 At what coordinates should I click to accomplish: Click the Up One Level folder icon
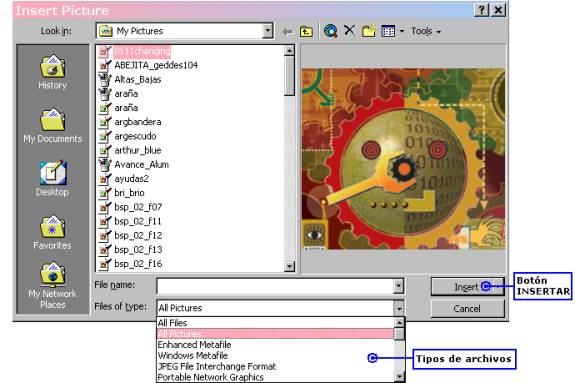pyautogui.click(x=306, y=32)
